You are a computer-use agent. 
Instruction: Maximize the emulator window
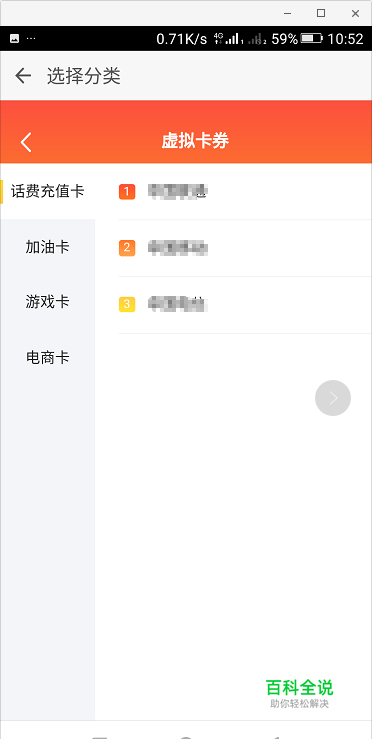coord(321,13)
